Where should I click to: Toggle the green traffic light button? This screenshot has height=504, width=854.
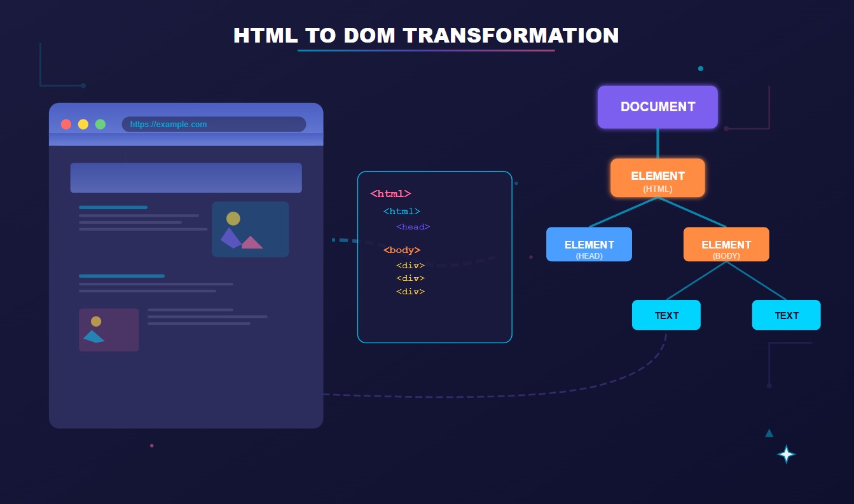(100, 124)
